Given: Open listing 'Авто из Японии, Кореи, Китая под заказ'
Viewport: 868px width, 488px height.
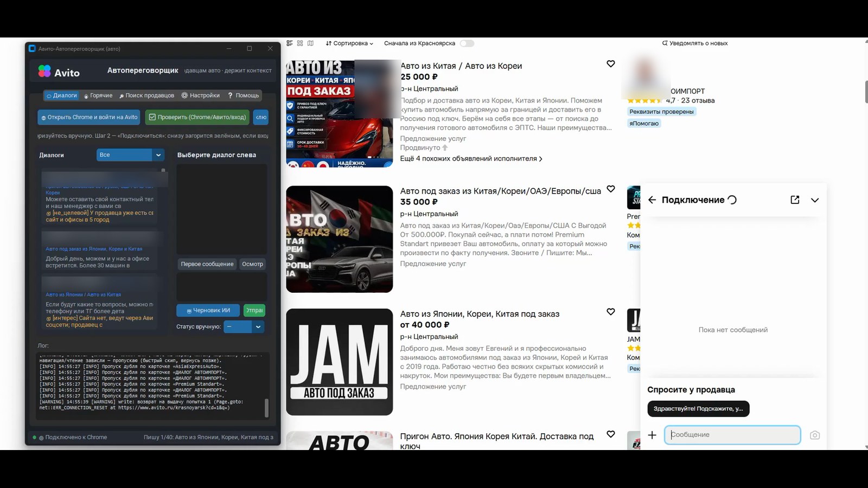Looking at the screenshot, I should click(x=480, y=314).
